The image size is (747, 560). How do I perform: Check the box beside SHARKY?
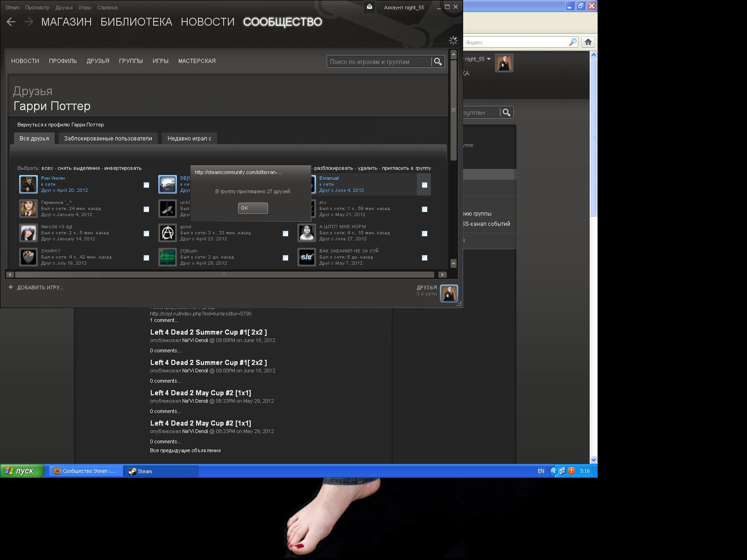tap(146, 258)
